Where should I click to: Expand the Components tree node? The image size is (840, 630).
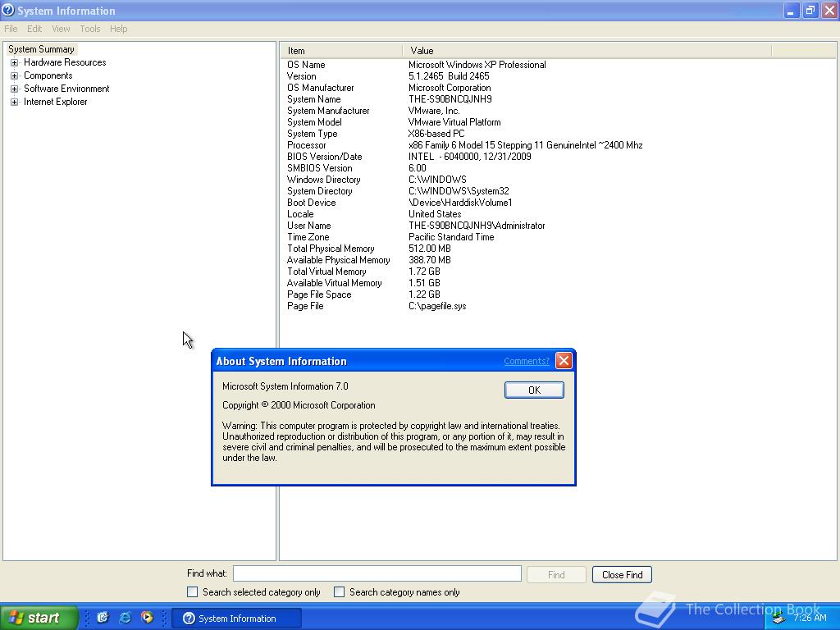(15, 76)
